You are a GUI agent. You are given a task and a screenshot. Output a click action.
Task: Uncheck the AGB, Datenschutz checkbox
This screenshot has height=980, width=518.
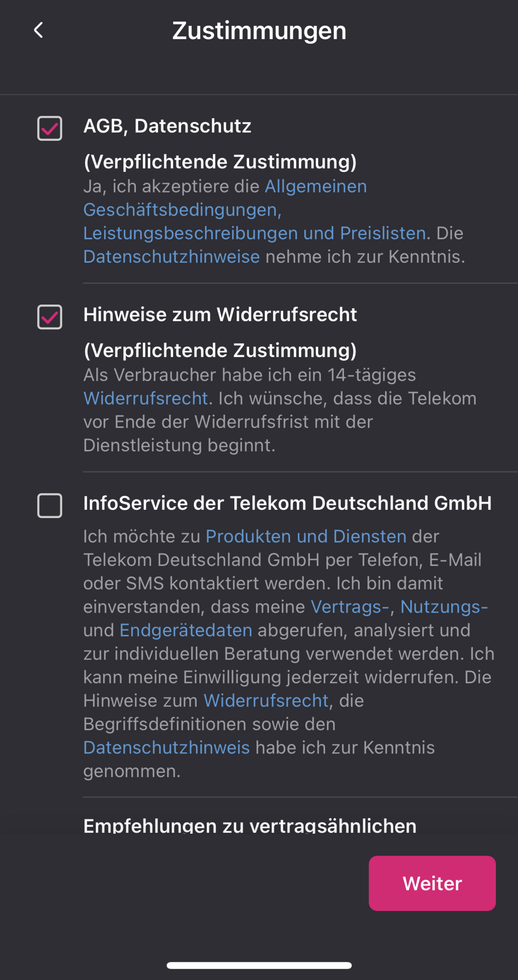point(50,128)
